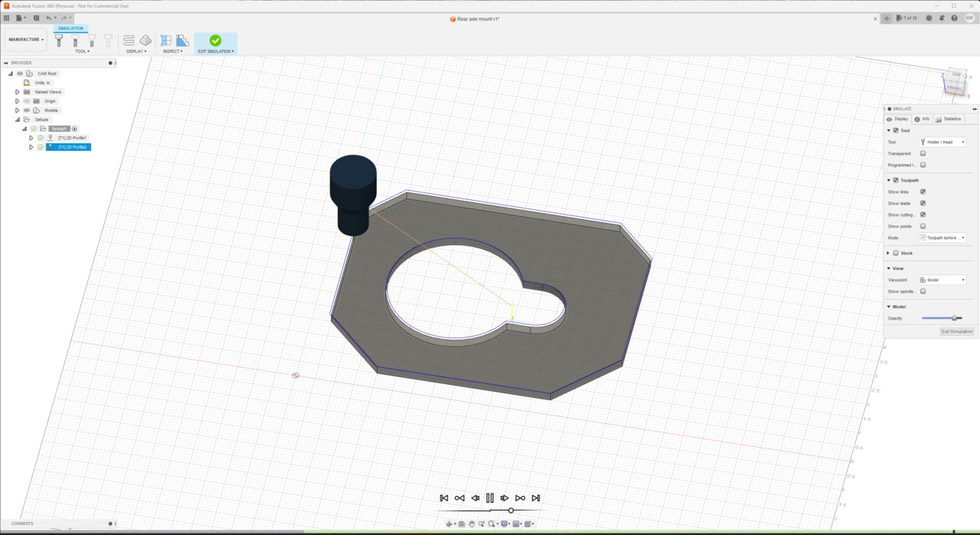Select the Zoom tool
980x535 pixels.
point(481,524)
